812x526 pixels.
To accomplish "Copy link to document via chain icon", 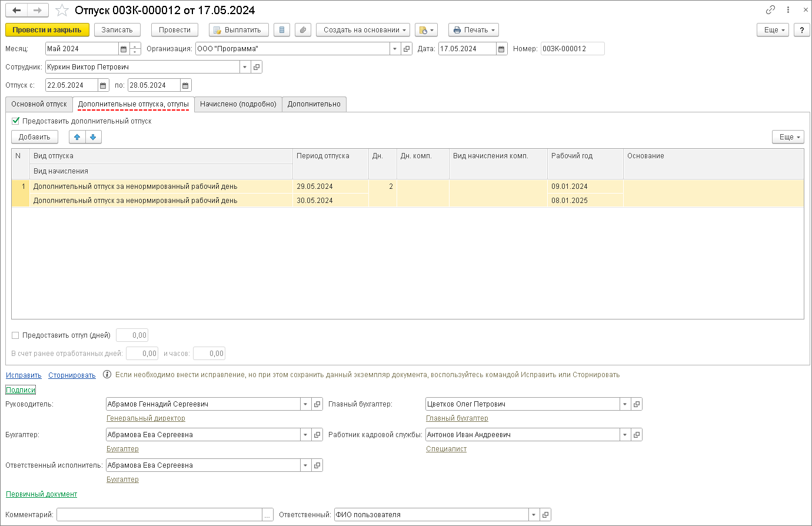I will coord(770,10).
